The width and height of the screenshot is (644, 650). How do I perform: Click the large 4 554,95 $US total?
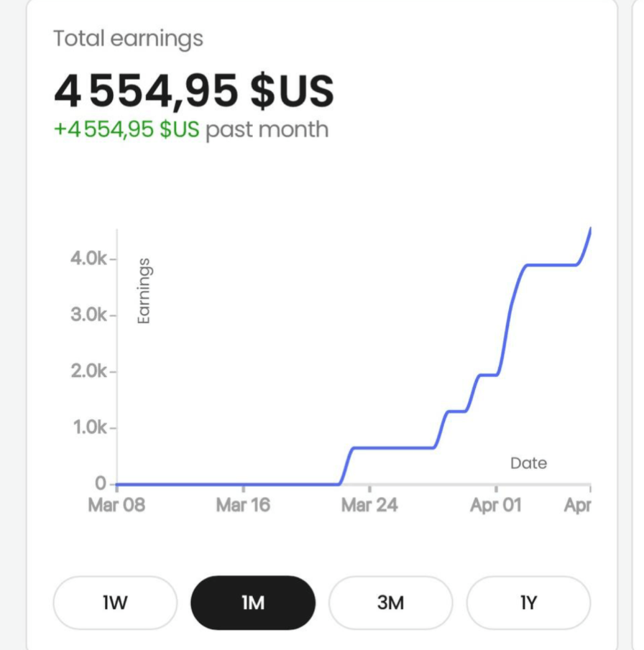tap(194, 91)
